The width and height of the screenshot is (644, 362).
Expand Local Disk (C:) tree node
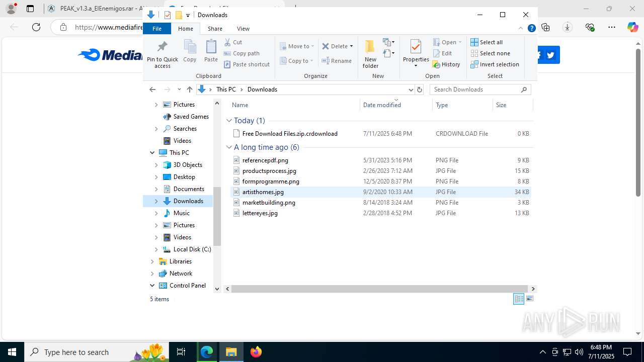coord(156,249)
